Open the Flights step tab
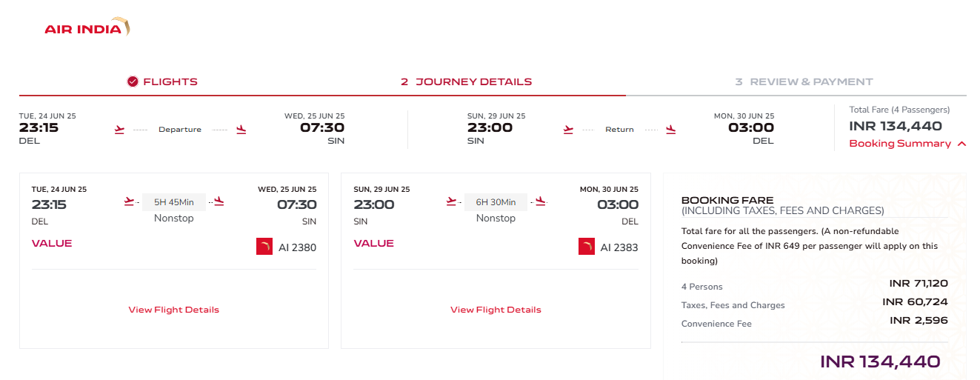 [x=162, y=82]
